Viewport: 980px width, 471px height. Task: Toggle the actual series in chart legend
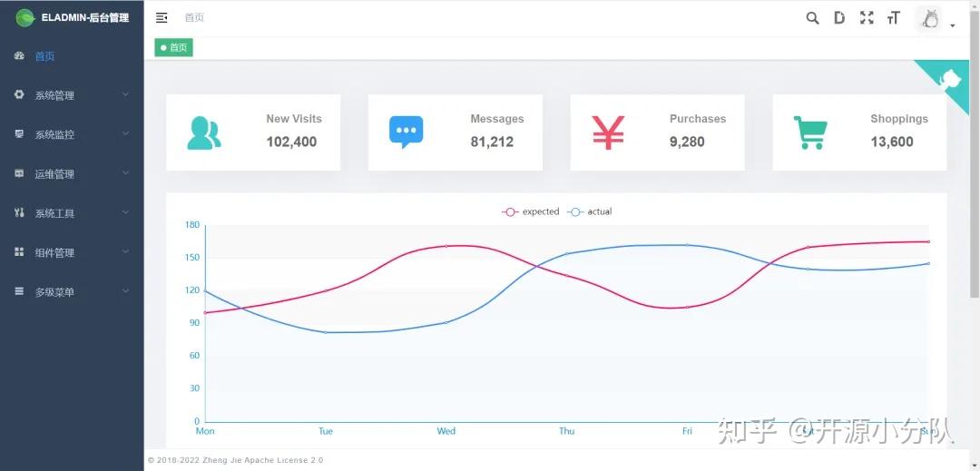tap(591, 211)
